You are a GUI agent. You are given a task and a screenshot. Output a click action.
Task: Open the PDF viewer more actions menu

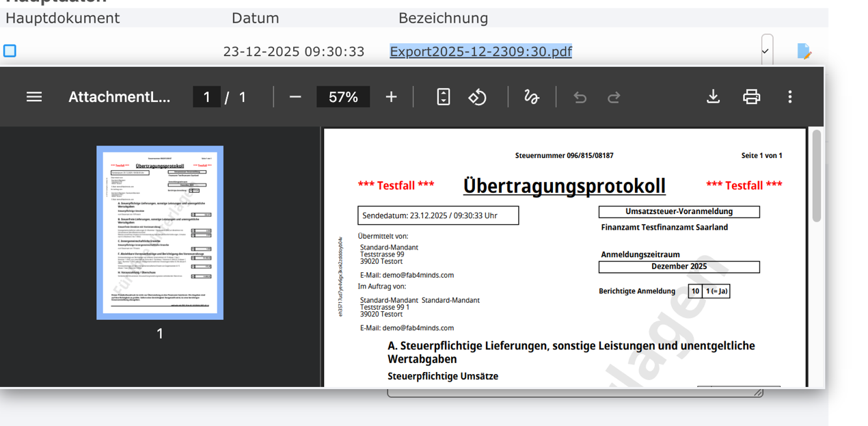[789, 97]
